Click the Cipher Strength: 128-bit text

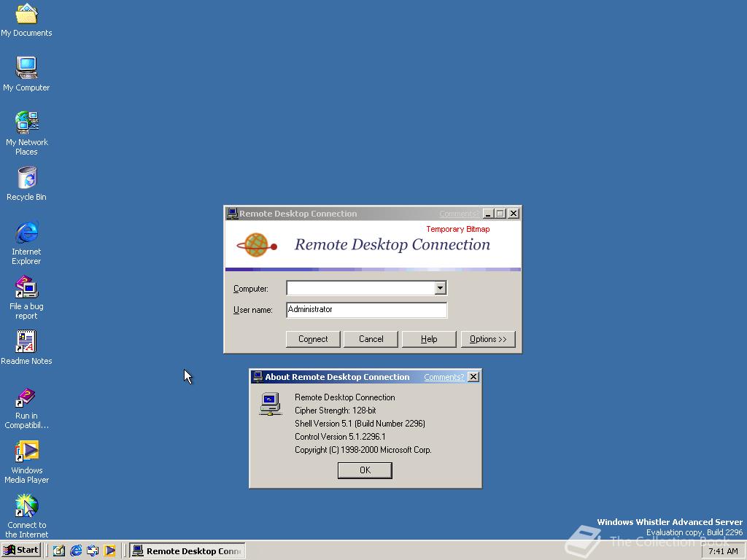click(x=336, y=411)
